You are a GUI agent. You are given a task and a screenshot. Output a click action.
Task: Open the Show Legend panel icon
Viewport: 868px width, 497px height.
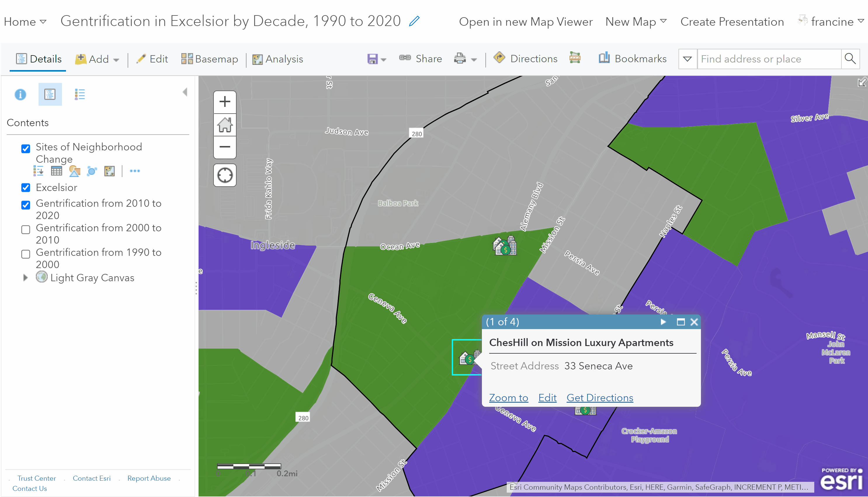tap(79, 94)
